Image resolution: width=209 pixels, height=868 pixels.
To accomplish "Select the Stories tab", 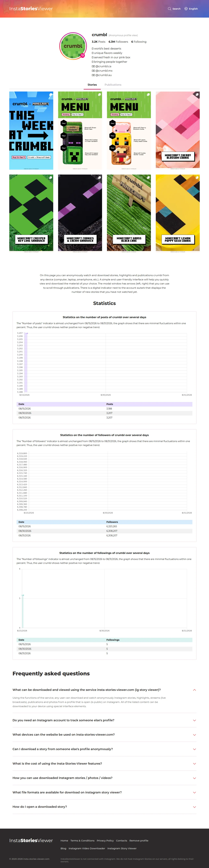I will (x=92, y=85).
